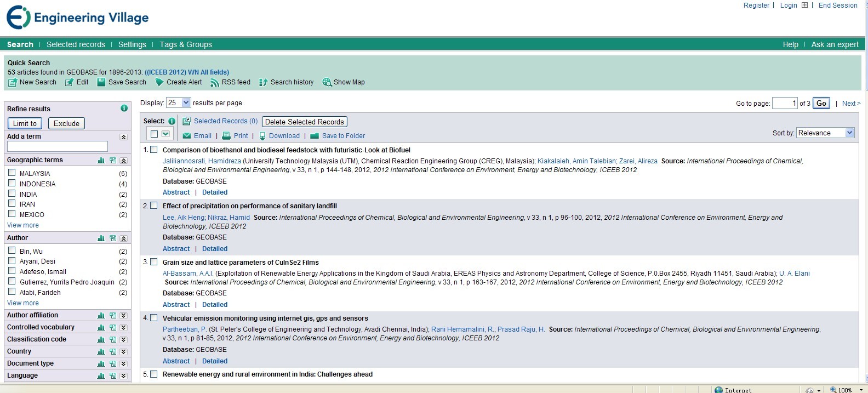Viewport: 868px width, 393px height.
Task: Click the Go button for page navigation
Action: tap(821, 103)
